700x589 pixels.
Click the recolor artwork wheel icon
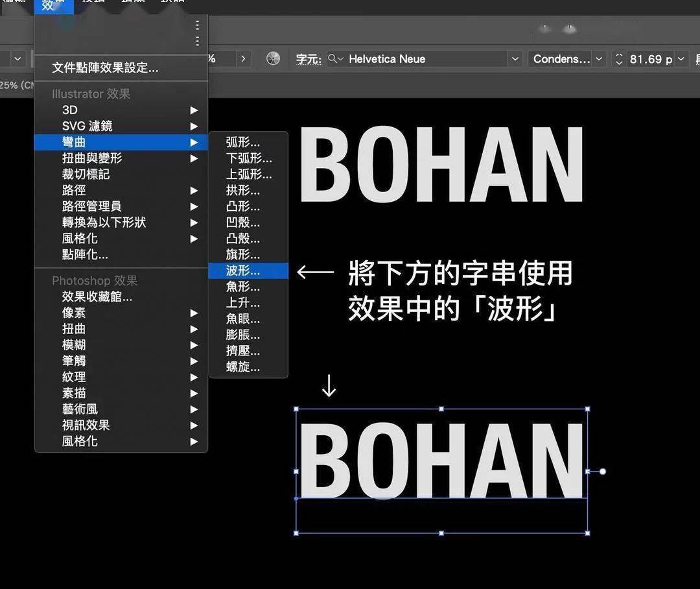(273, 58)
